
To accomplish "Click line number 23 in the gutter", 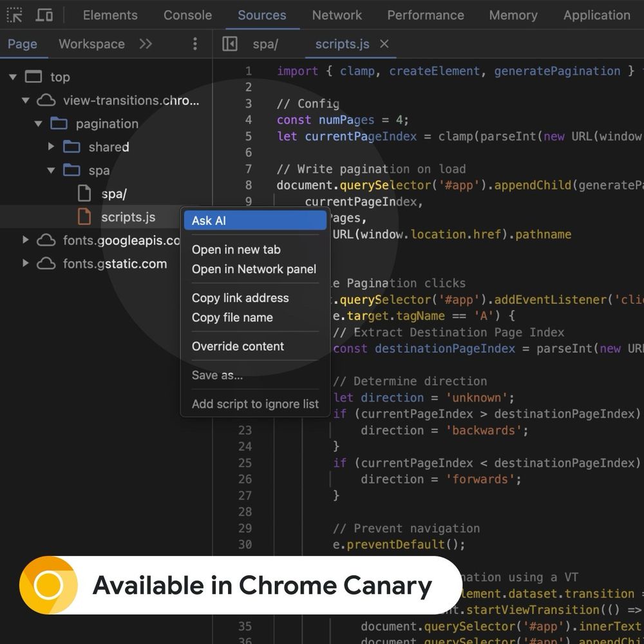I will click(245, 430).
